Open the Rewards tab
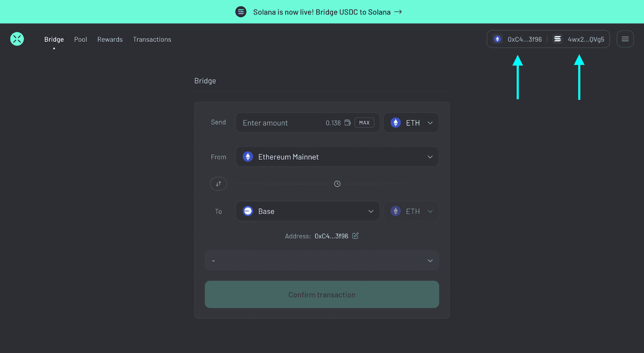The width and height of the screenshot is (644, 353). (x=110, y=39)
